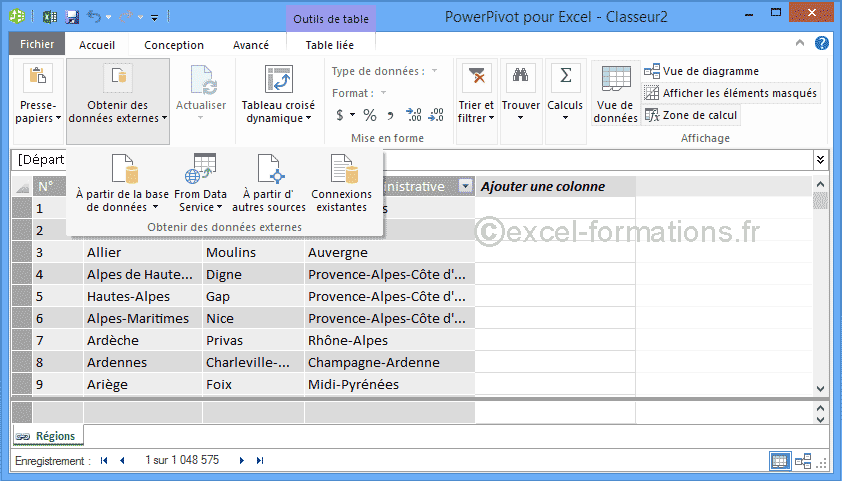Select the Hautes-Alpes cell
The height and width of the screenshot is (481, 842).
click(143, 296)
